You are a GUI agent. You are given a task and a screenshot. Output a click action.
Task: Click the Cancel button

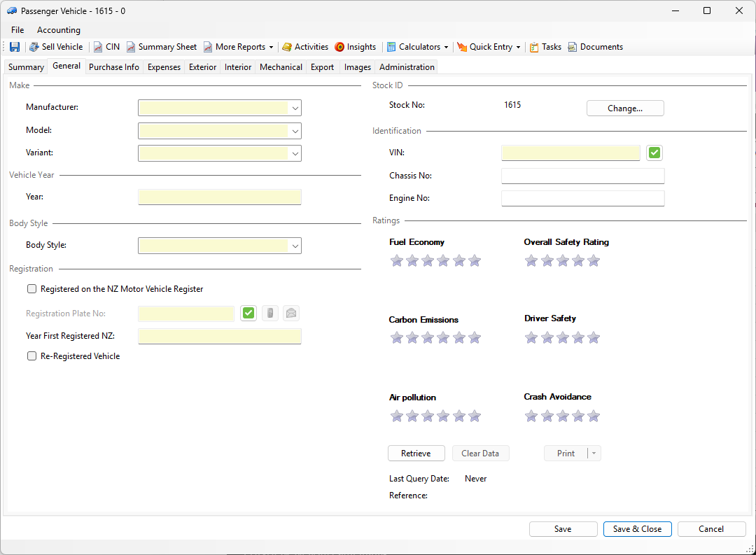(x=711, y=529)
